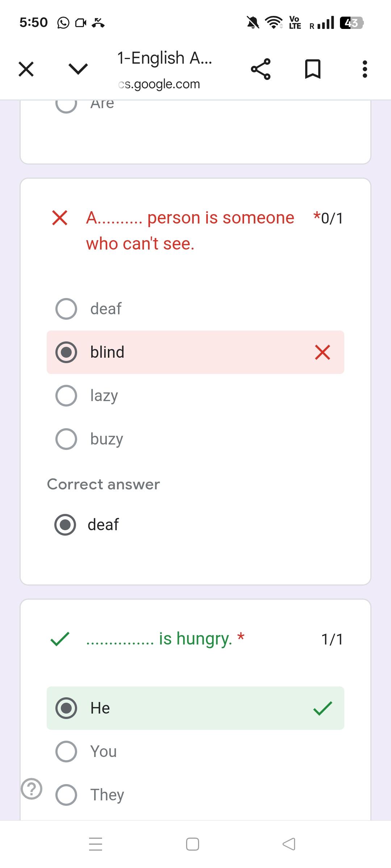Tap the WhatsApp notification icon in status bar

tap(63, 23)
